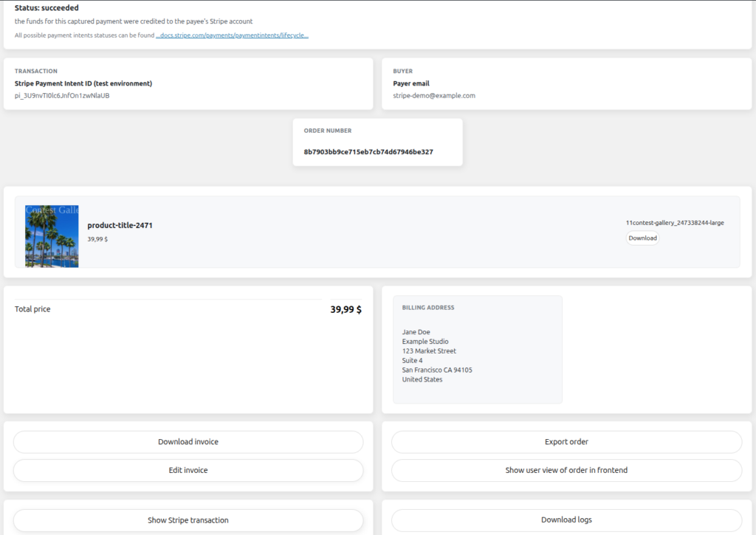The image size is (756, 535).
Task: Click the Payer email label
Action: (x=410, y=83)
